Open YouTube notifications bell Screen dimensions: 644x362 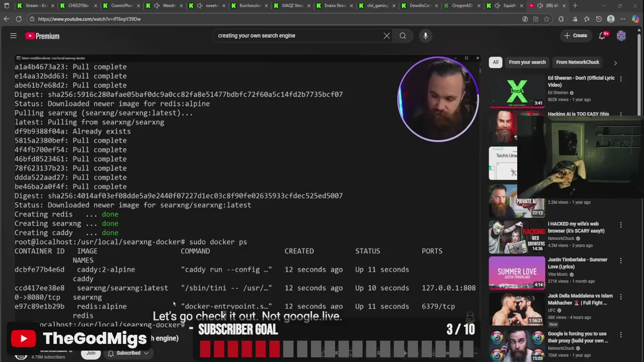(602, 36)
